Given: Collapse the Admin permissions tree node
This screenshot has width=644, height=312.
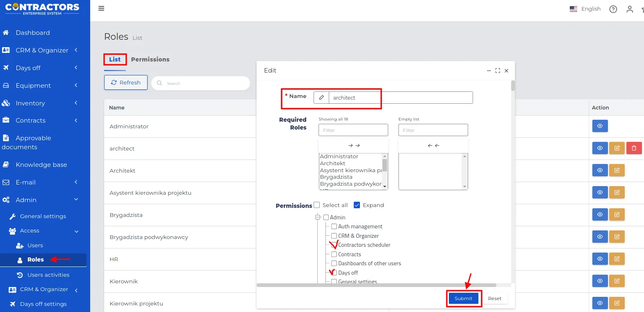Looking at the screenshot, I should [x=318, y=217].
